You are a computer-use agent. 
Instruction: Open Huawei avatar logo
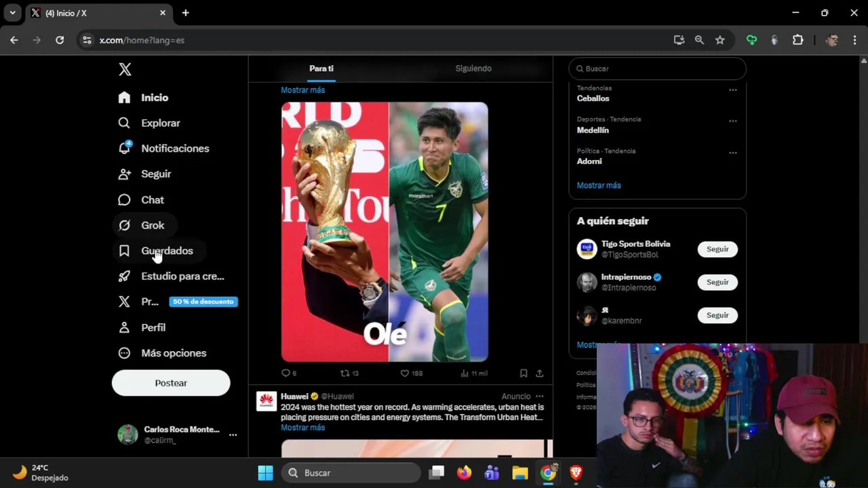267,401
